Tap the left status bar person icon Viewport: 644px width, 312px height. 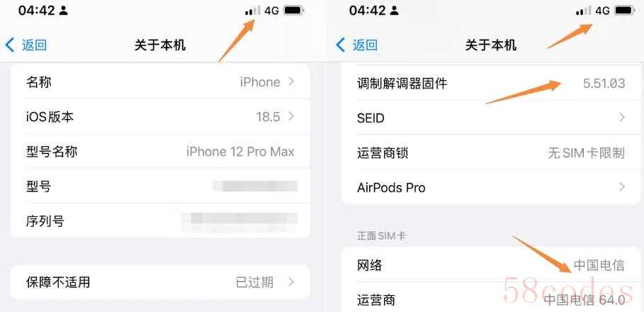pos(63,11)
